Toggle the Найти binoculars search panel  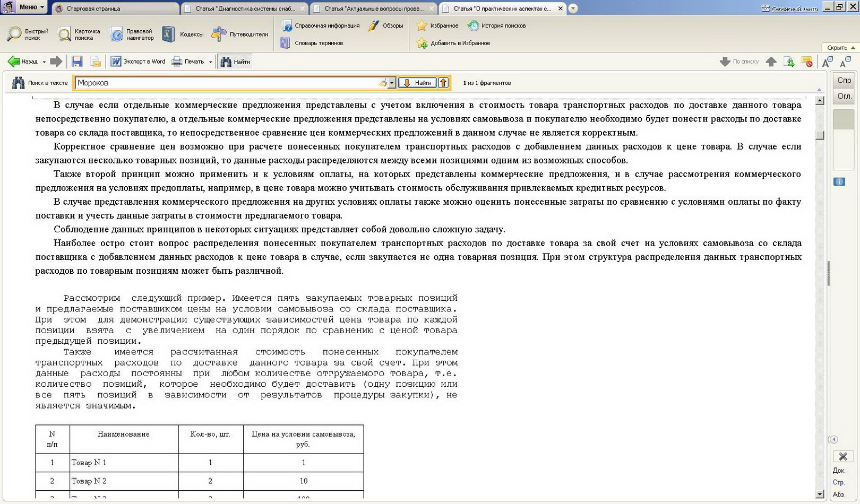pyautogui.click(x=235, y=62)
